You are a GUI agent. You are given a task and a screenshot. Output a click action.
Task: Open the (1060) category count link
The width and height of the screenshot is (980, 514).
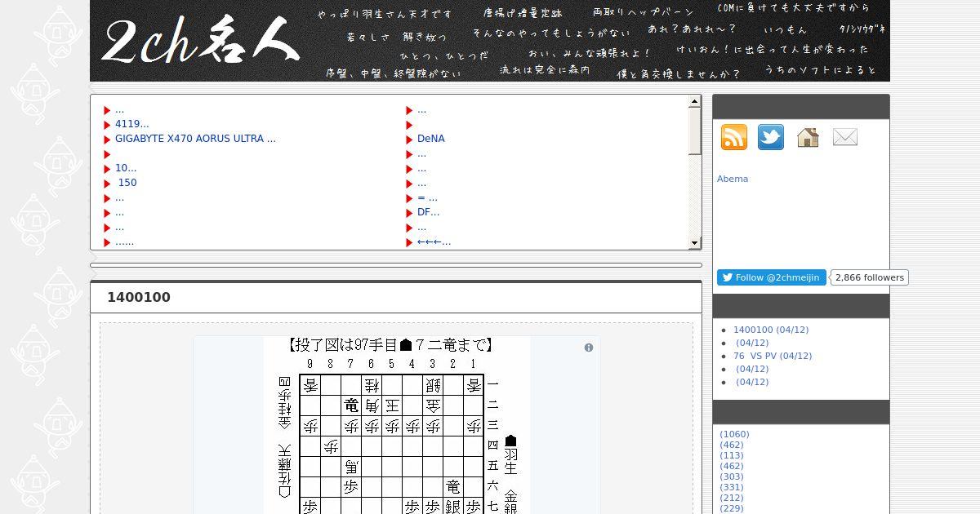tap(734, 434)
